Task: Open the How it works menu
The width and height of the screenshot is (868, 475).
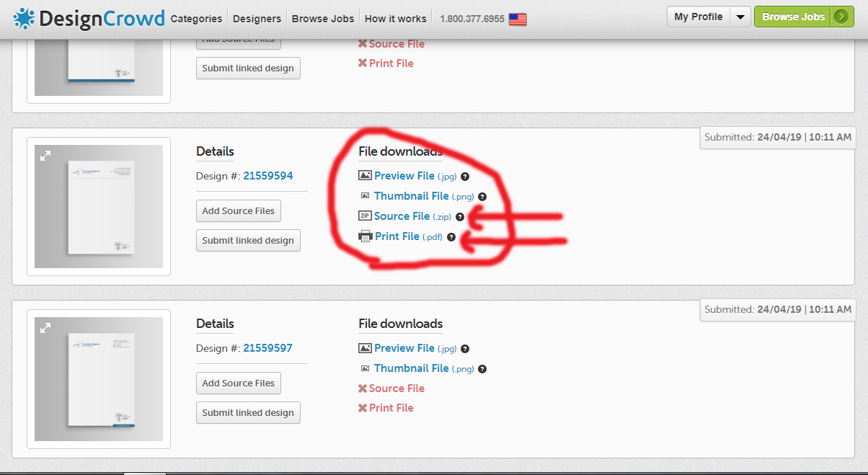Action: pos(396,19)
